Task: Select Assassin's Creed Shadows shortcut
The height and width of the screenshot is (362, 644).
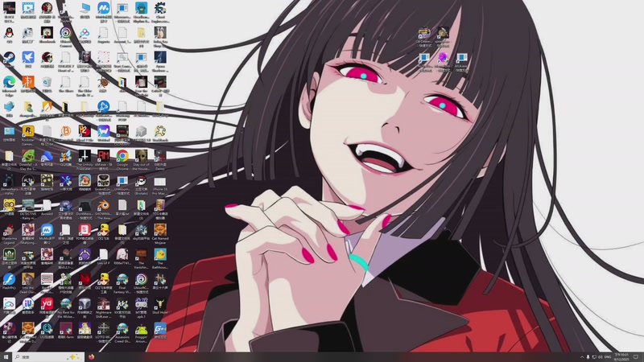Action: 122,329
